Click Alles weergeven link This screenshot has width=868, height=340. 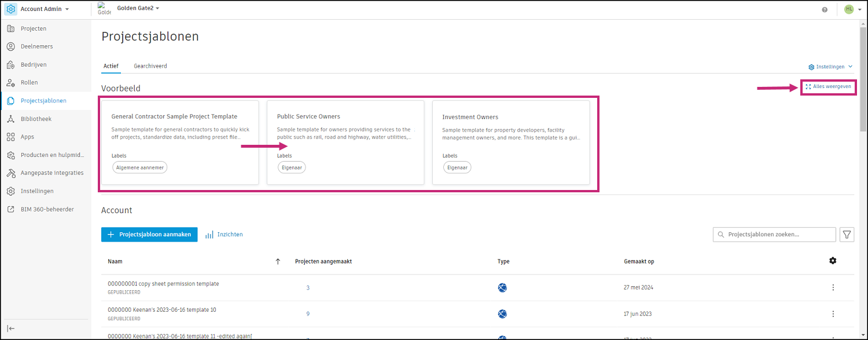[828, 86]
